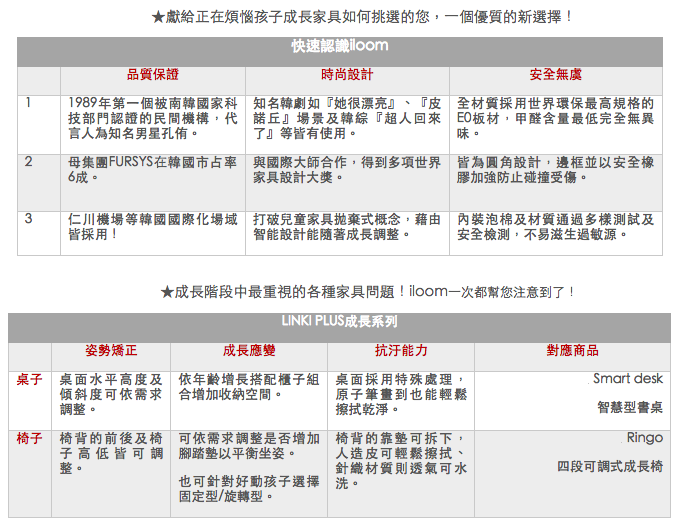681x527 pixels.
Task: Click the Smart desk product name
Action: pos(628,378)
